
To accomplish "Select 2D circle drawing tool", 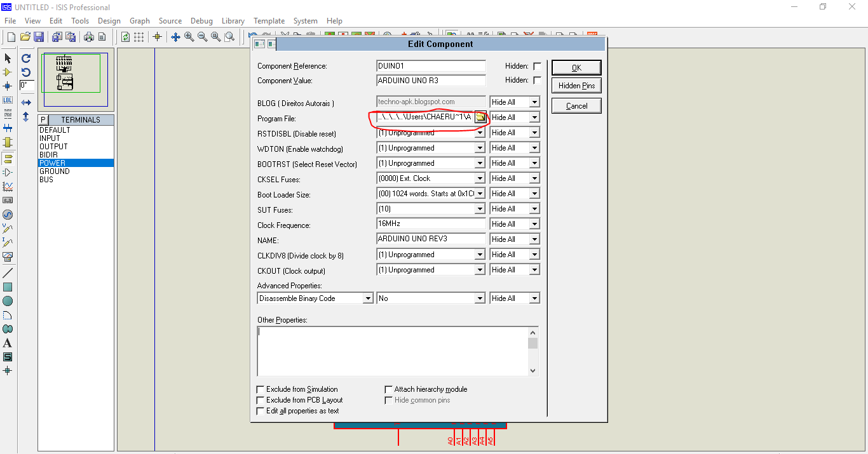I will [x=8, y=301].
